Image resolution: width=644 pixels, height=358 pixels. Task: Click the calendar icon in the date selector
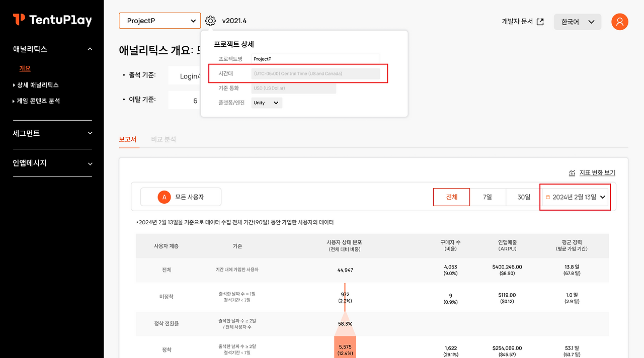(x=547, y=197)
